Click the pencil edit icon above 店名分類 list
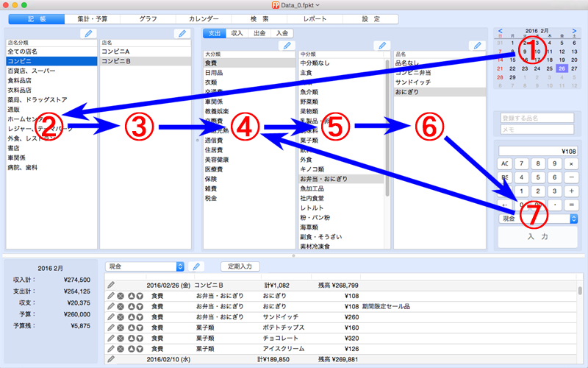Screen dimensions: 588x368 coord(88,33)
